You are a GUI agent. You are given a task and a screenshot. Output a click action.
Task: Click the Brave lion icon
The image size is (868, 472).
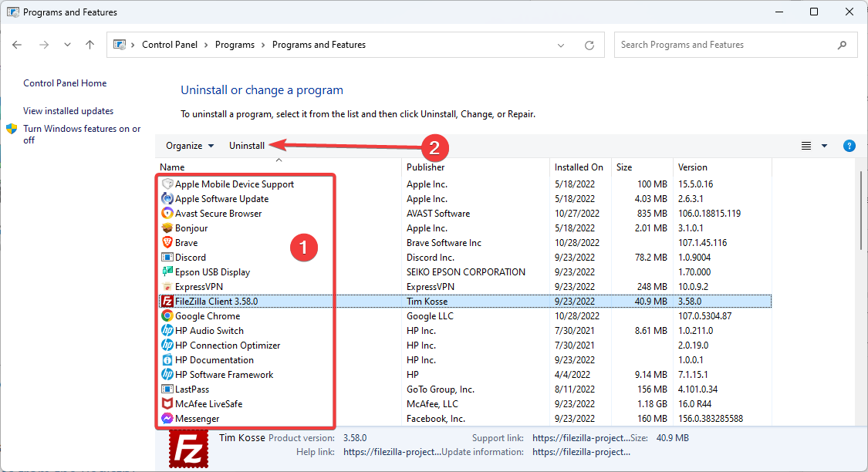pos(167,242)
